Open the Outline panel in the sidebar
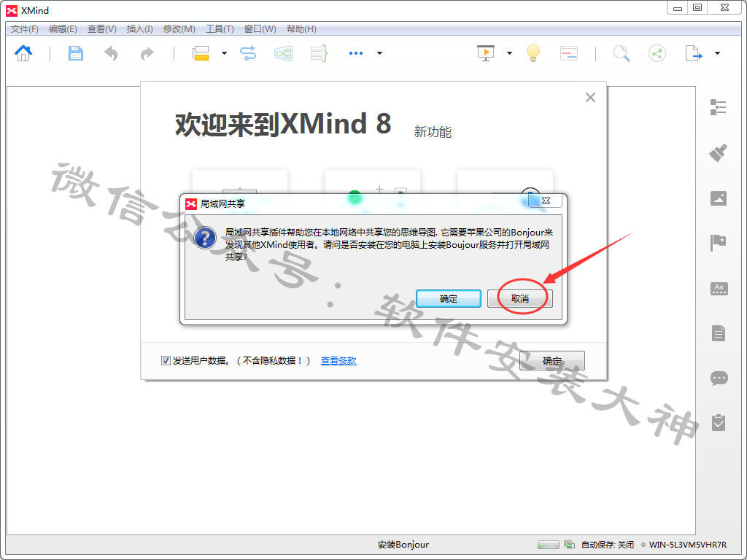747x560 pixels. pos(718,108)
